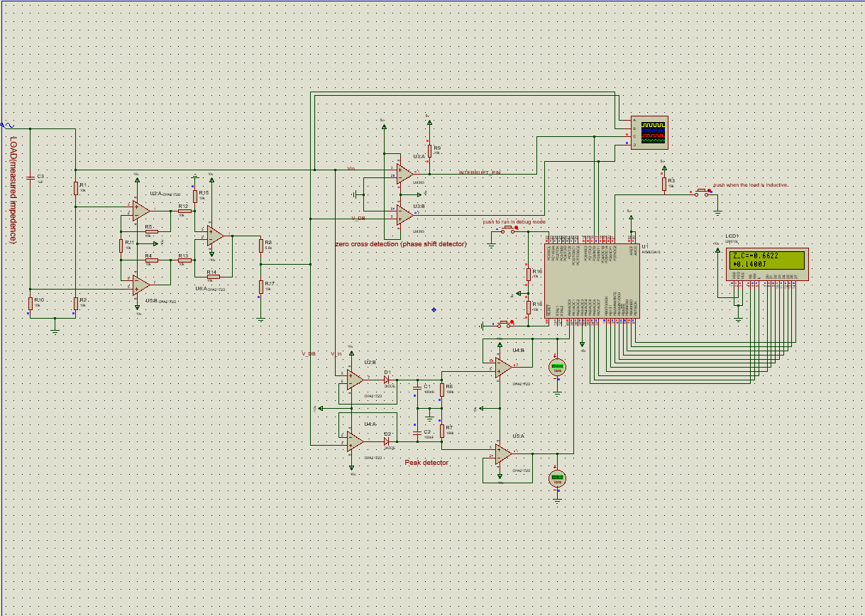Viewport: 865px width, 616px height.
Task: Select the AC source at the load input
Action: 6,125
